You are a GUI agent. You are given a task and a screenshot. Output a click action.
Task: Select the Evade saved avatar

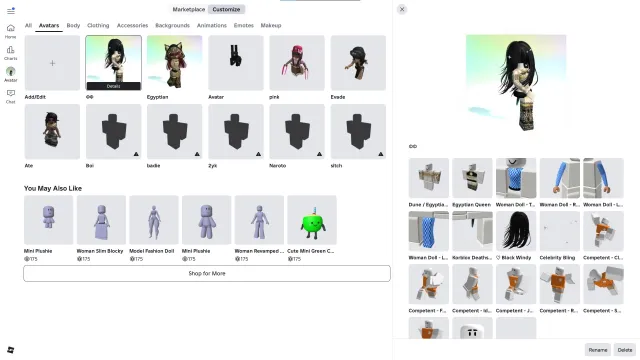[x=358, y=63]
